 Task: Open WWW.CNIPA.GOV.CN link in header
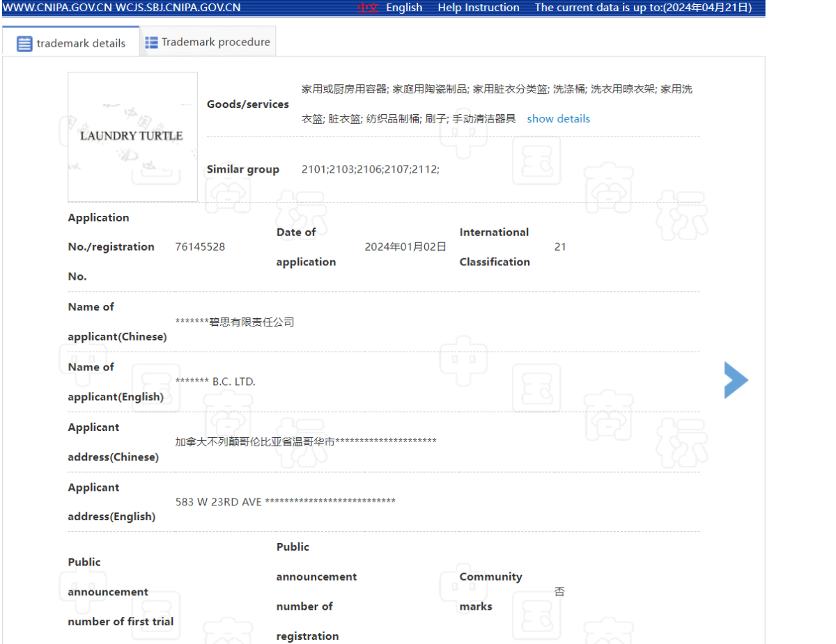pos(58,8)
